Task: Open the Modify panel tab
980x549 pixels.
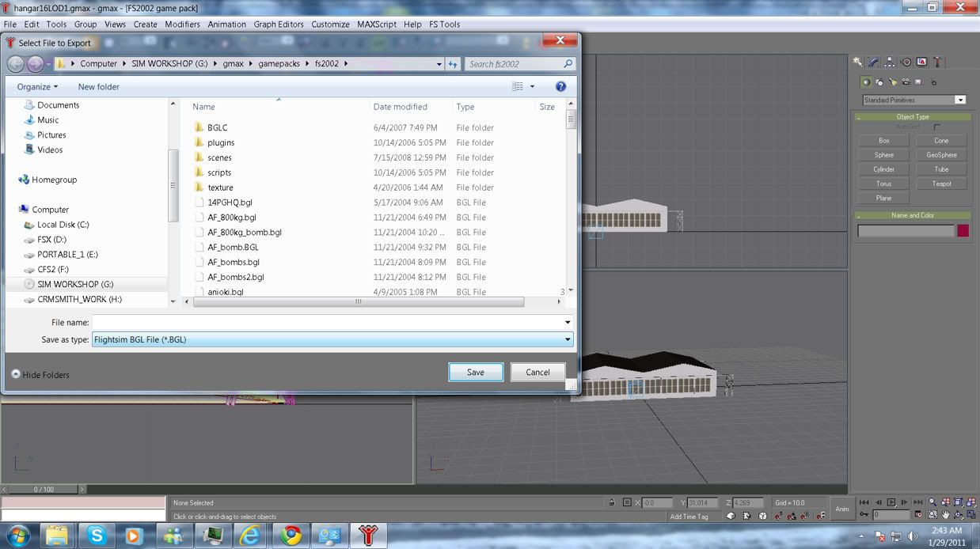Action: (x=874, y=62)
